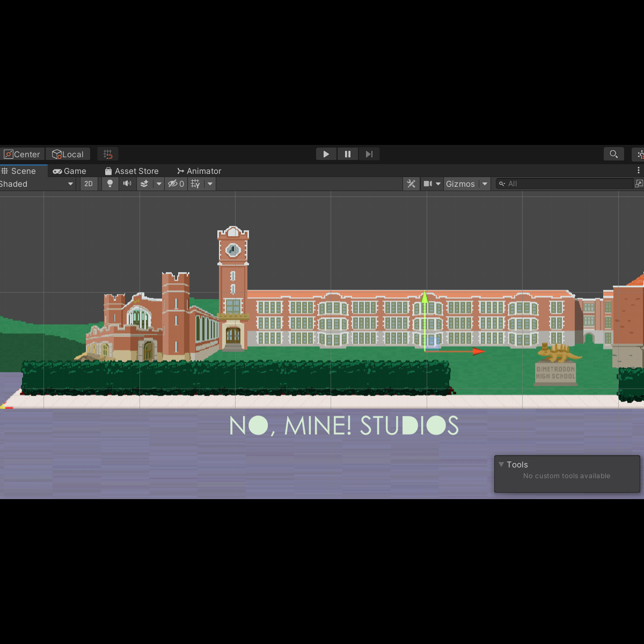Click the Center pivot mode button

click(x=22, y=154)
